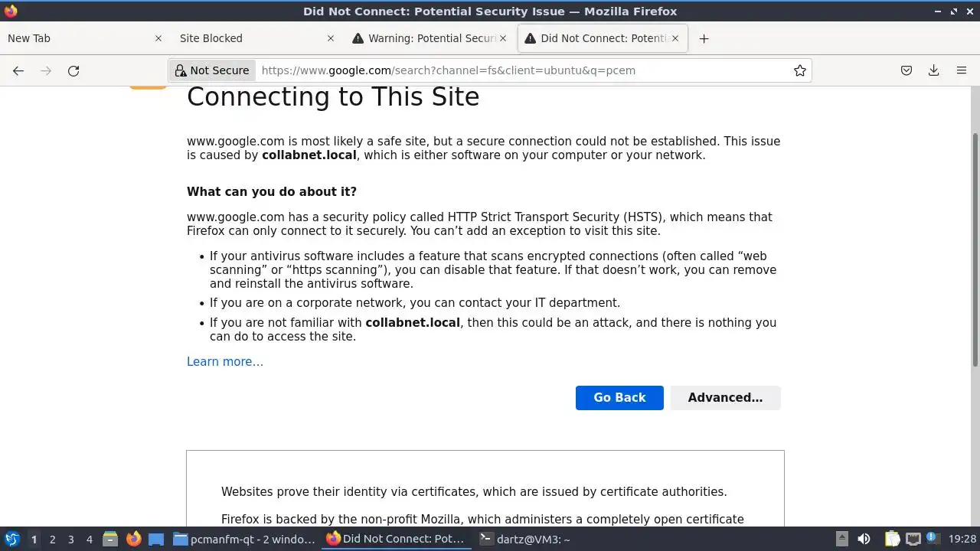Viewport: 980px width, 551px height.
Task: Open the clipboard tray icon
Action: (893, 539)
